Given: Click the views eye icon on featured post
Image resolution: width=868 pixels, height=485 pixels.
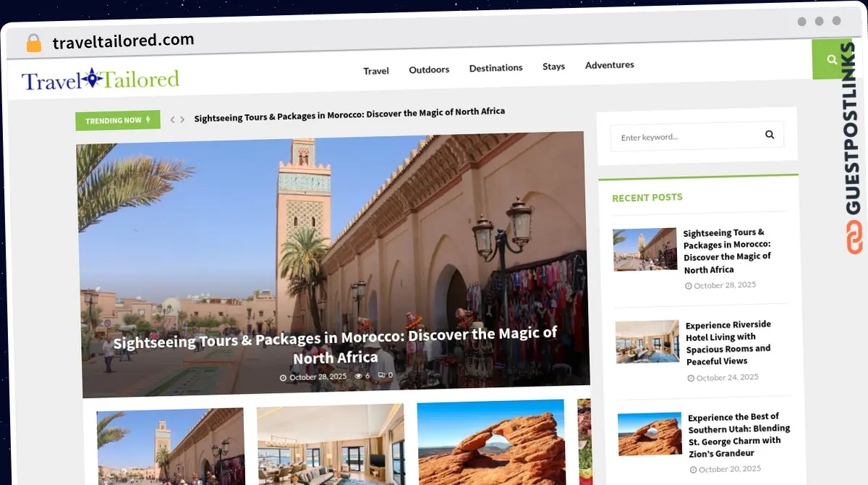Looking at the screenshot, I should (x=358, y=376).
